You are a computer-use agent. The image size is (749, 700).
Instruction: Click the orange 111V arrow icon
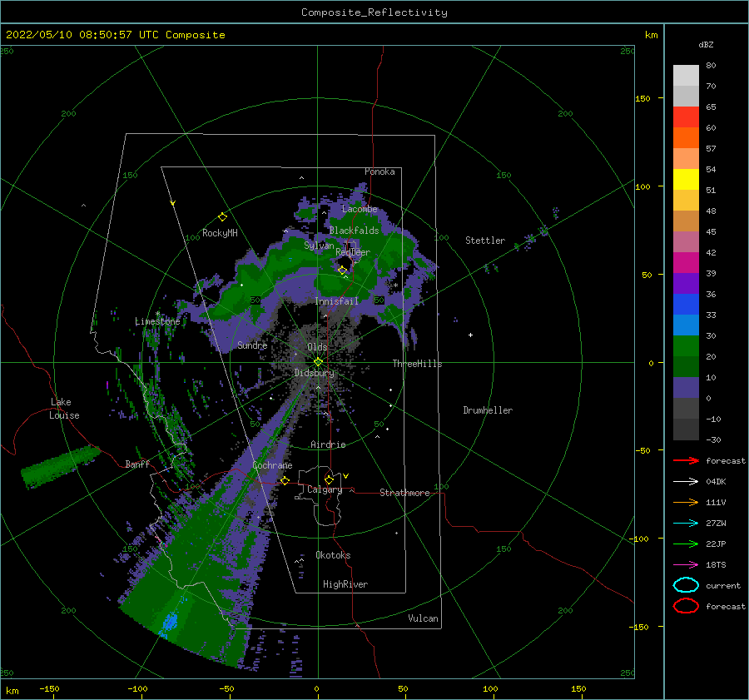(x=686, y=502)
